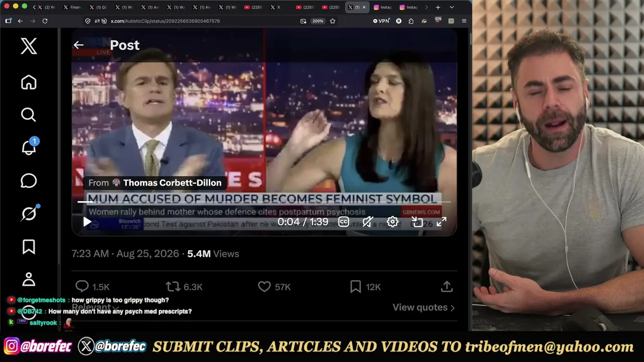Share the post via upload icon
Screen dimensions: 644x362
tap(447, 287)
